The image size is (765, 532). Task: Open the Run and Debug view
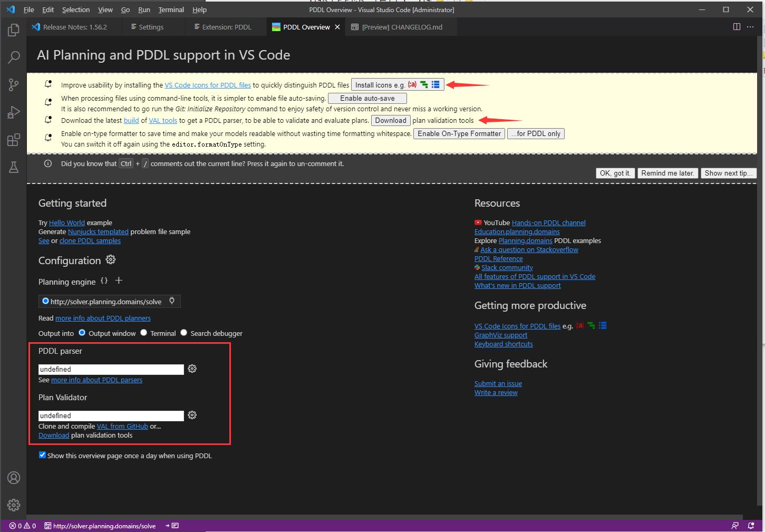[x=14, y=112]
